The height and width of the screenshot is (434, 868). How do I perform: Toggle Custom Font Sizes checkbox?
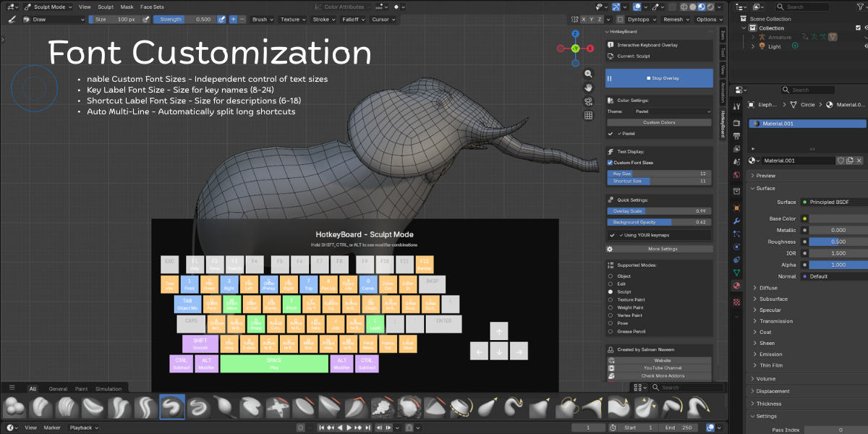610,163
